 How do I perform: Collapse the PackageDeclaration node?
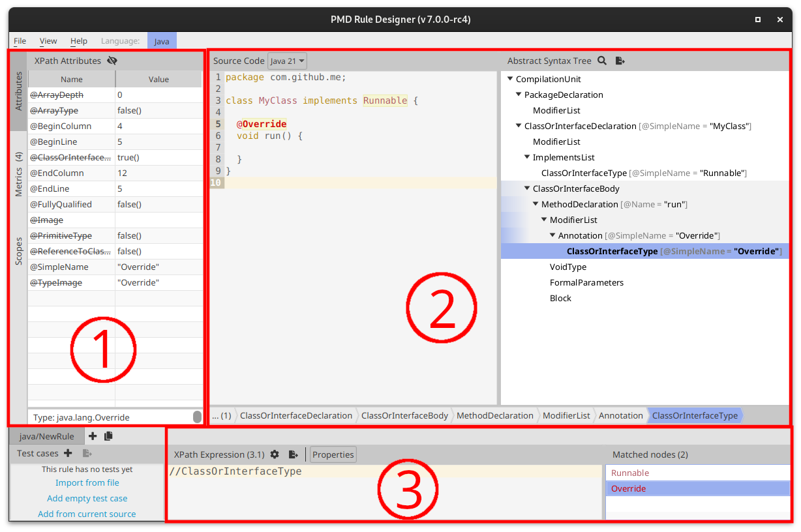(519, 95)
